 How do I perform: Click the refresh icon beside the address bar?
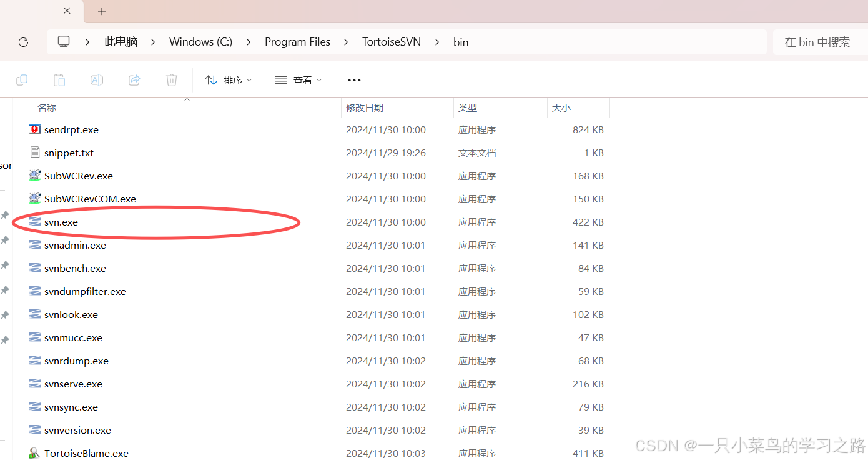point(23,42)
